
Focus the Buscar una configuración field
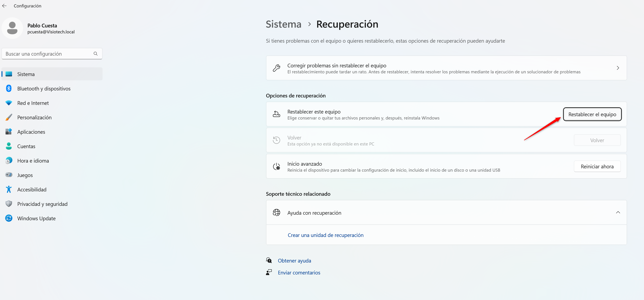pyautogui.click(x=52, y=54)
